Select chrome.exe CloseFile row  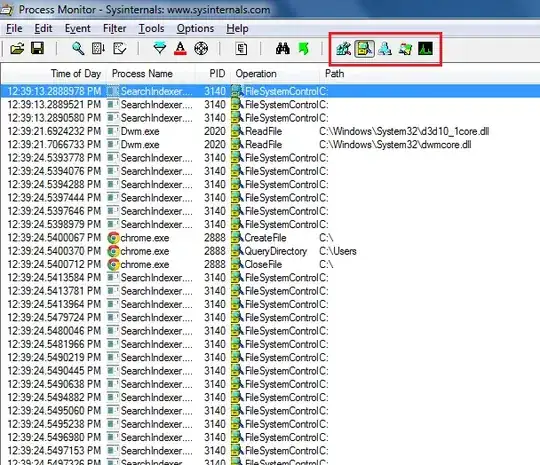click(270, 265)
